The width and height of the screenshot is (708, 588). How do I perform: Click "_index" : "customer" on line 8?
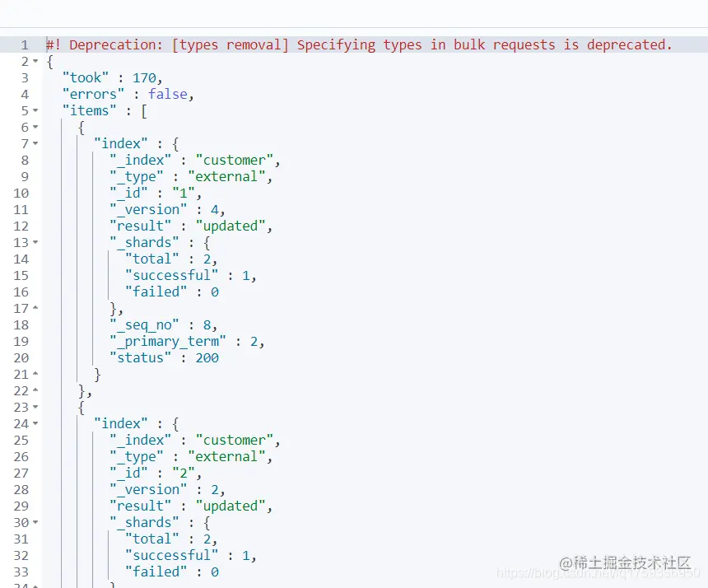(195, 160)
